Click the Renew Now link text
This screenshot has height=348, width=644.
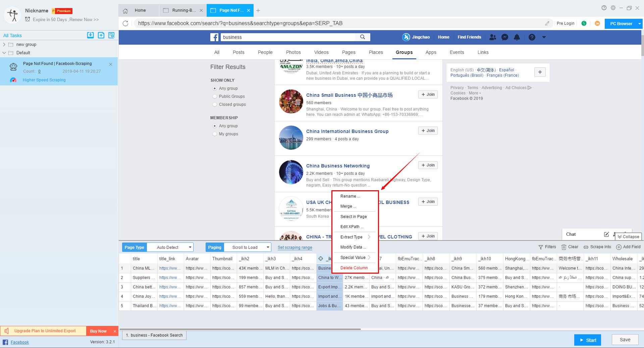[84, 20]
